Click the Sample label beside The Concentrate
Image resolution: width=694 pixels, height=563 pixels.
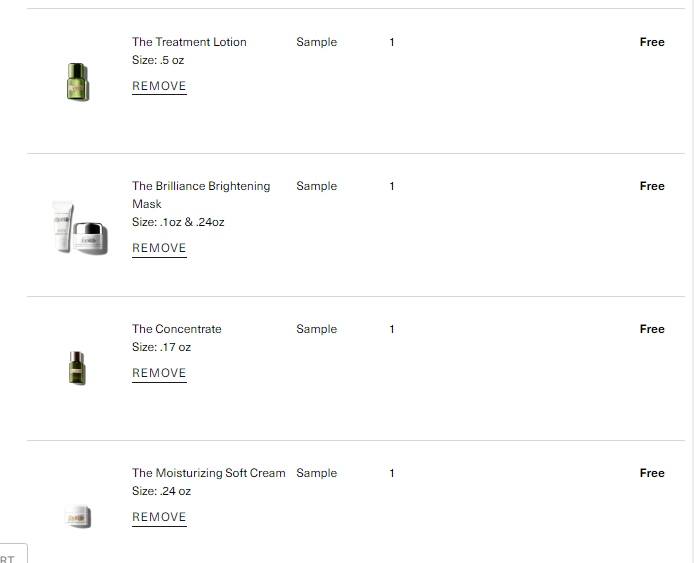pyautogui.click(x=316, y=329)
